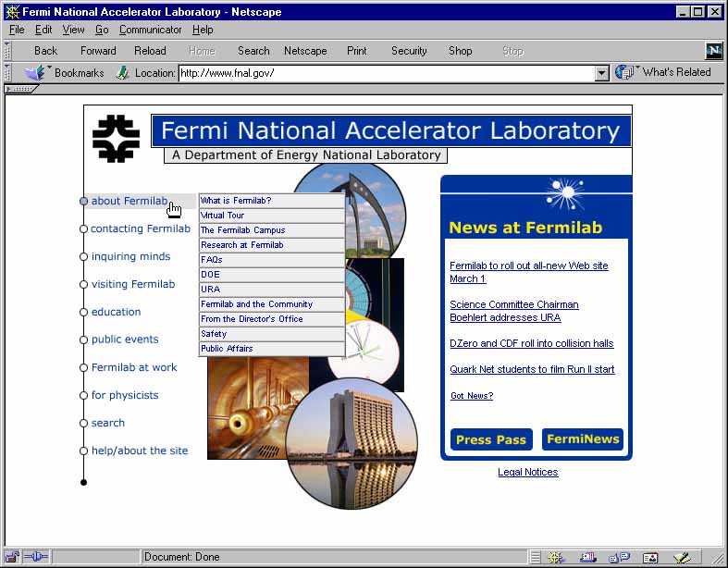Click the starburst icon in news panel
This screenshot has width=728, height=568.
(x=564, y=193)
